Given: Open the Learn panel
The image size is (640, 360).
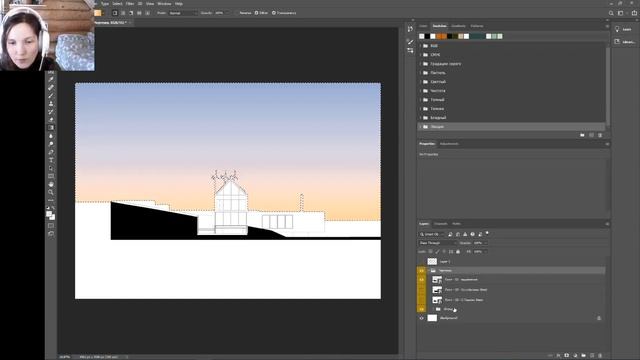Looking at the screenshot, I should click(x=624, y=29).
